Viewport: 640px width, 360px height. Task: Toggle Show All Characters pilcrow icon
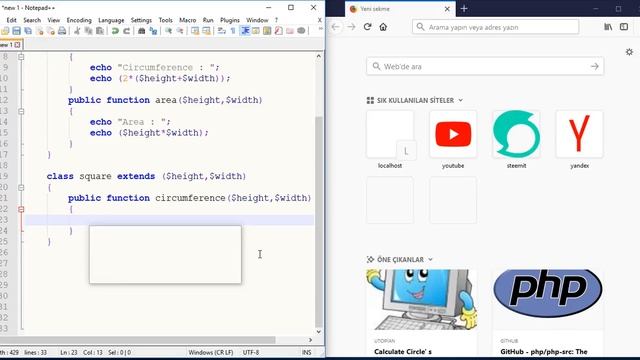pyautogui.click(x=233, y=31)
